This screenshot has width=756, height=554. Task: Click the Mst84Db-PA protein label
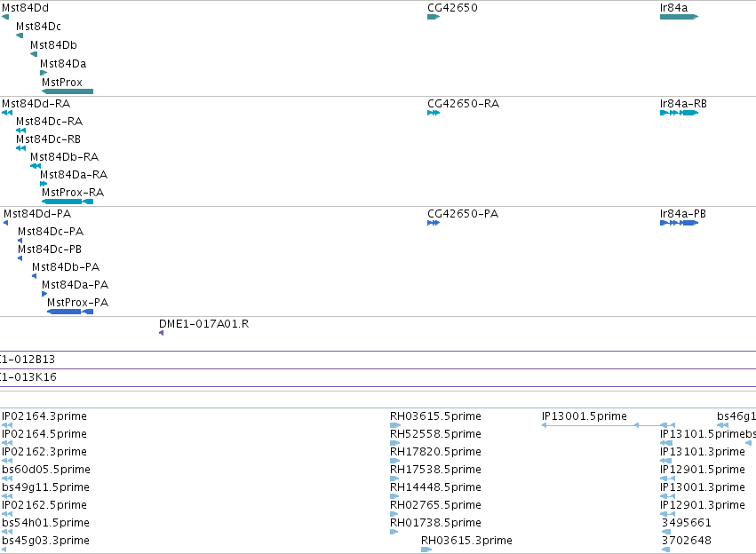coord(66,267)
